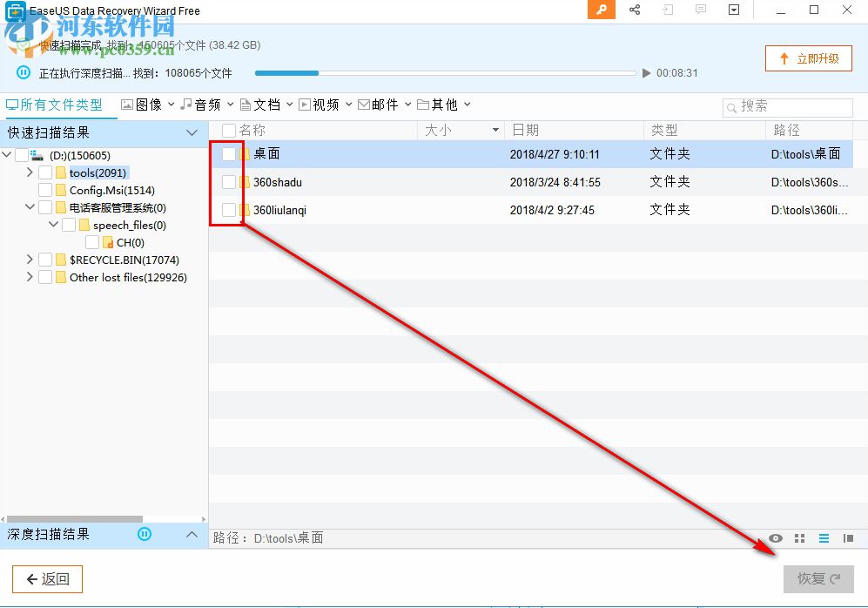Click the pause deep scan icon
This screenshot has width=868, height=608.
click(146, 534)
